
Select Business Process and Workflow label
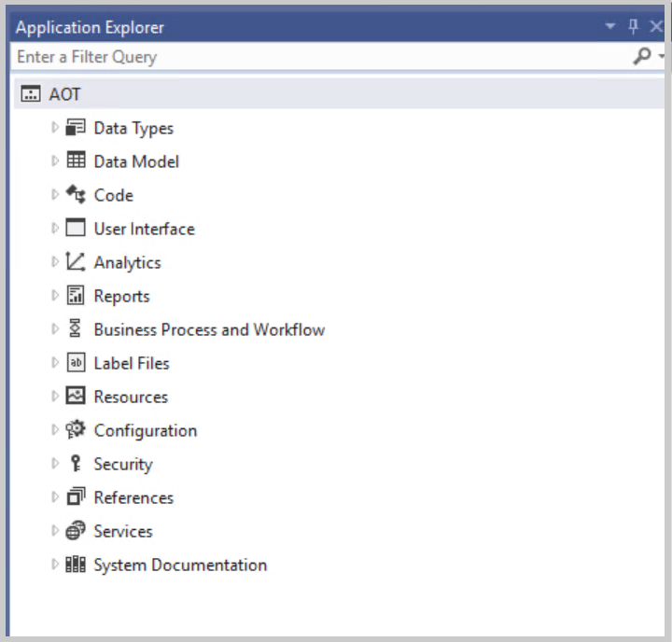210,329
